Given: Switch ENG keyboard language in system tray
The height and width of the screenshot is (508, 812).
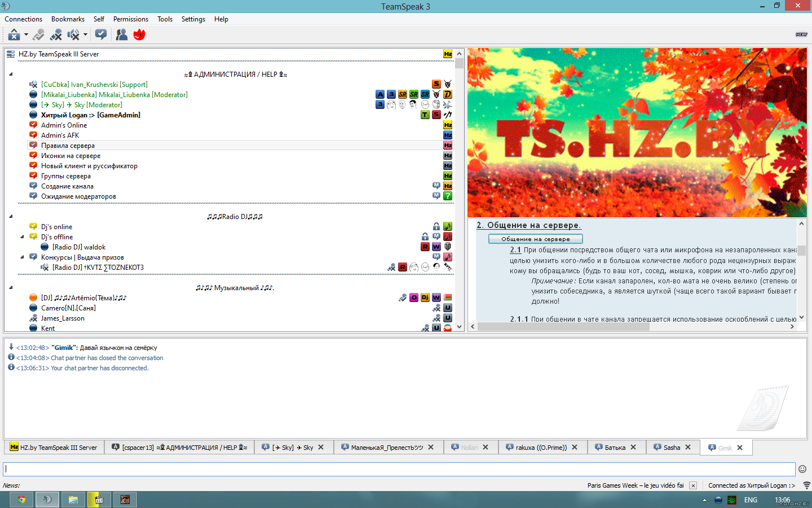Looking at the screenshot, I should [751, 500].
